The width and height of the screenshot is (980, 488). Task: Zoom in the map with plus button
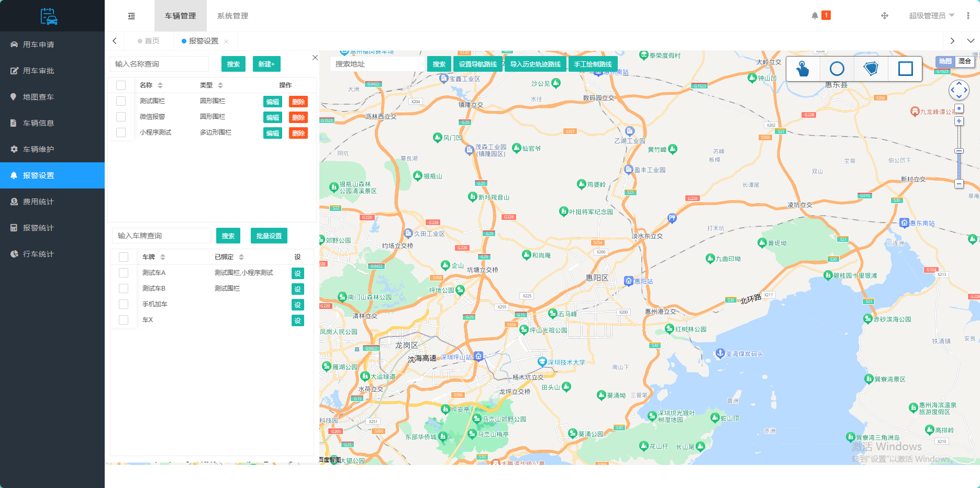(959, 121)
